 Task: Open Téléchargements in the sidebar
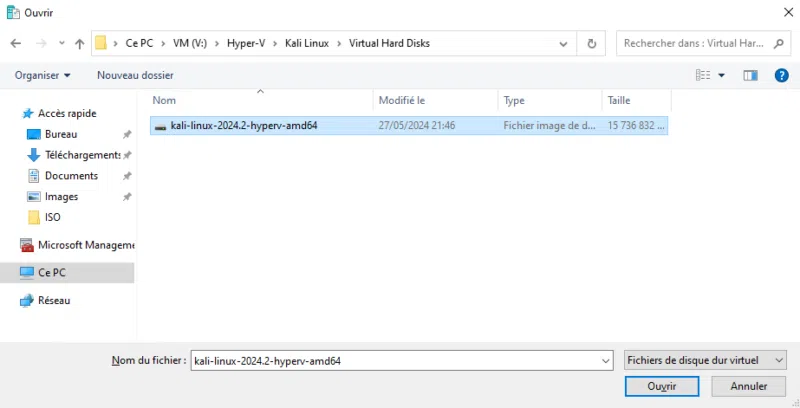[x=83, y=155]
